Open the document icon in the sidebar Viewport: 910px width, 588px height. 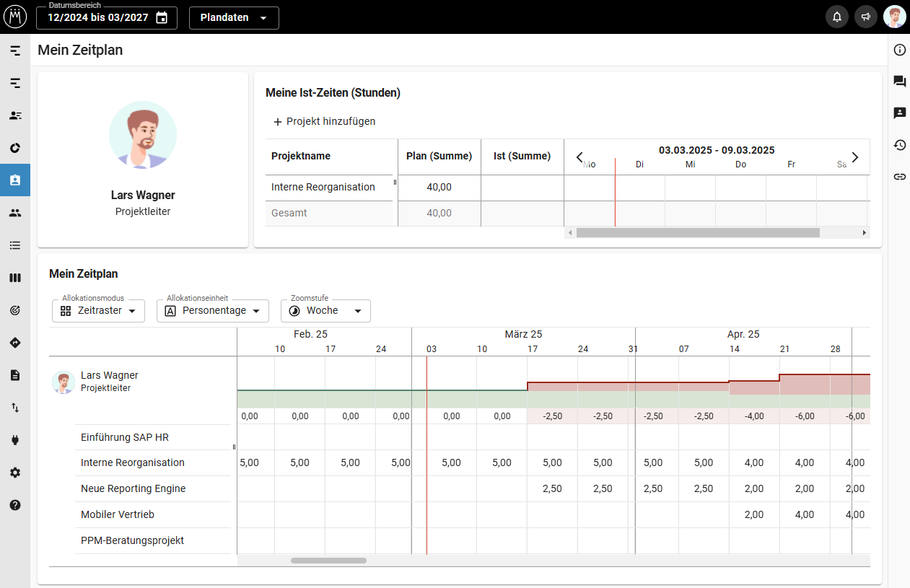pos(15,375)
